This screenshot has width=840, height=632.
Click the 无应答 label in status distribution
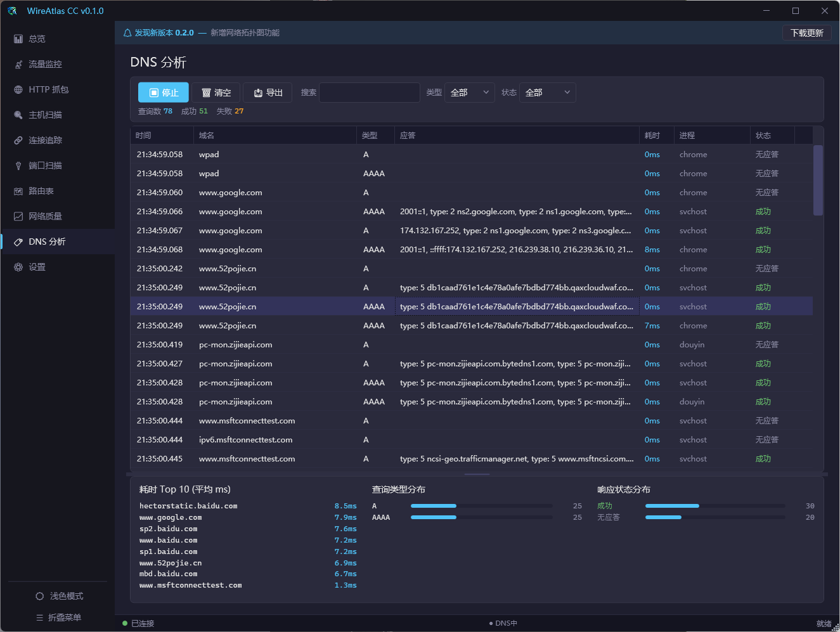609,517
